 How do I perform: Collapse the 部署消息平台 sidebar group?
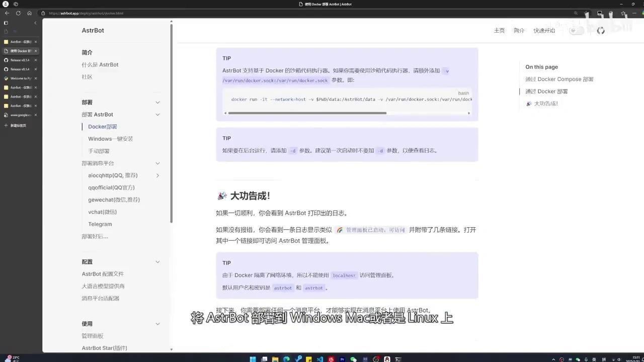(157, 163)
